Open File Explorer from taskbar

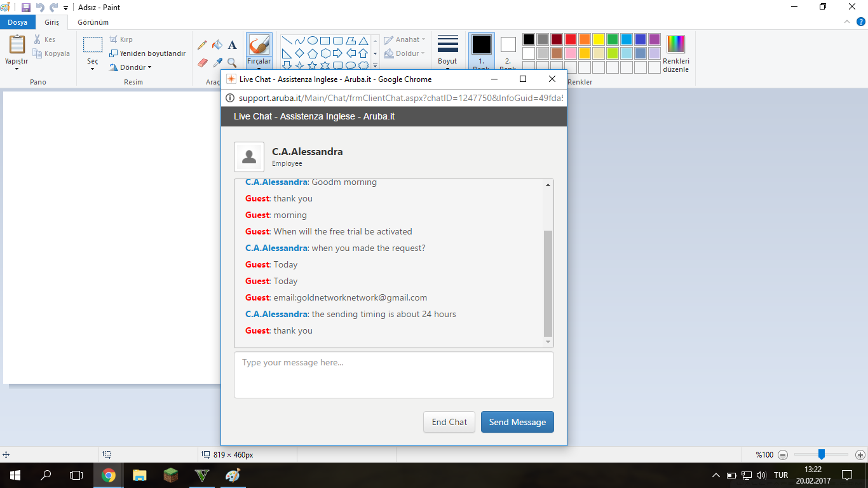click(140, 475)
